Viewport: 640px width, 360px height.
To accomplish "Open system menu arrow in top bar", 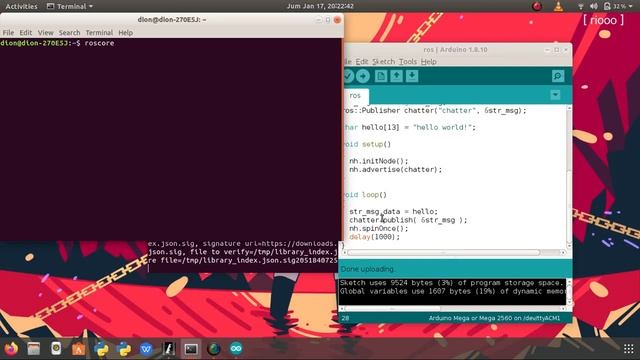I will [x=631, y=7].
